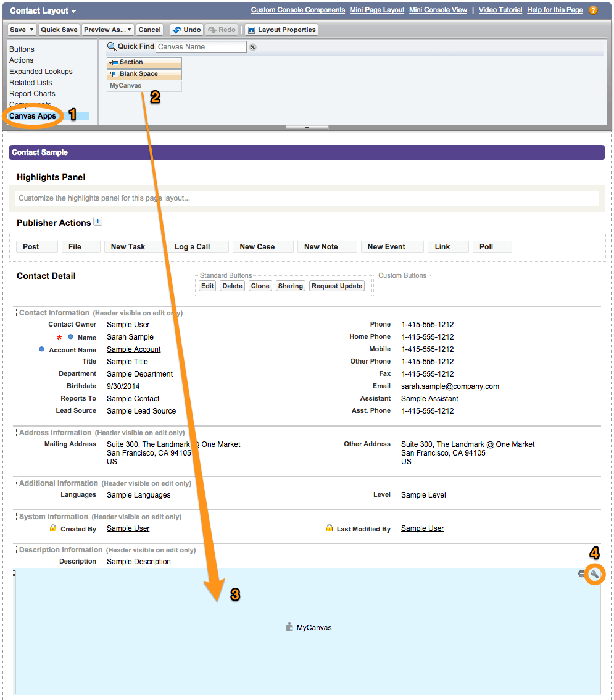614x700 pixels.
Task: Open Layout Properties from the toolbar
Action: pyautogui.click(x=281, y=29)
